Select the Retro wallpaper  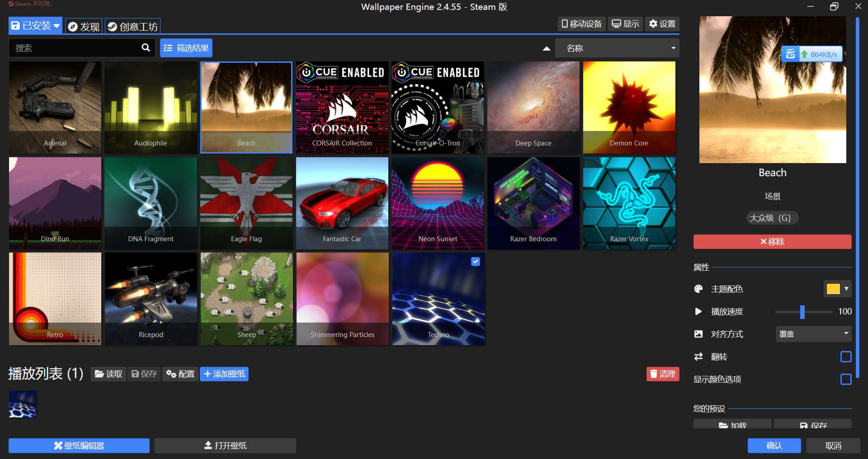(55, 299)
